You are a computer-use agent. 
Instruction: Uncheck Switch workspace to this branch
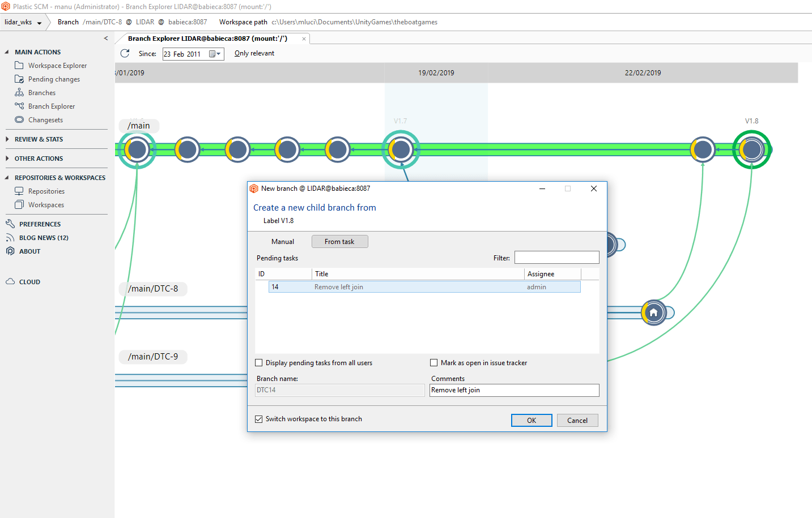pyautogui.click(x=259, y=419)
